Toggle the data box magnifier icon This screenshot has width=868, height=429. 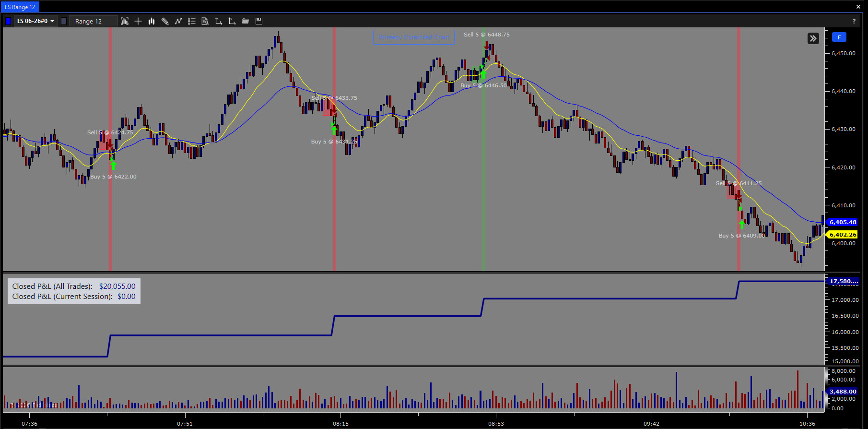[205, 21]
